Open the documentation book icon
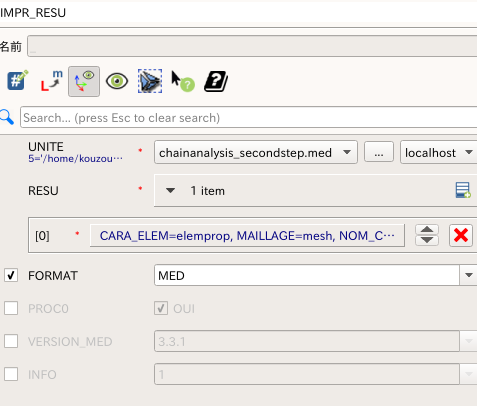This screenshot has height=406, width=477. [x=216, y=81]
